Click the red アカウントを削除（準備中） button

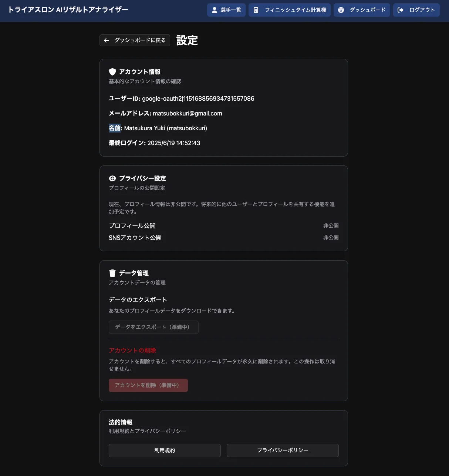click(x=148, y=385)
